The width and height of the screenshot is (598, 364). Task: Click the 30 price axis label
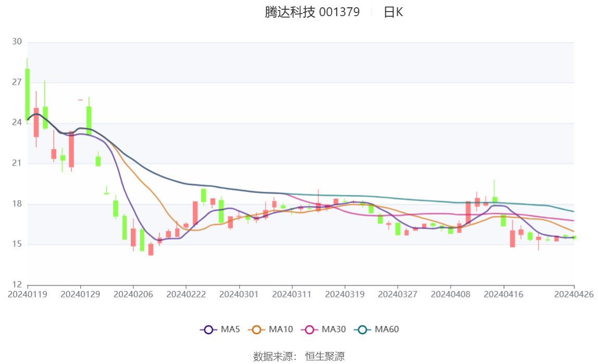(x=17, y=42)
